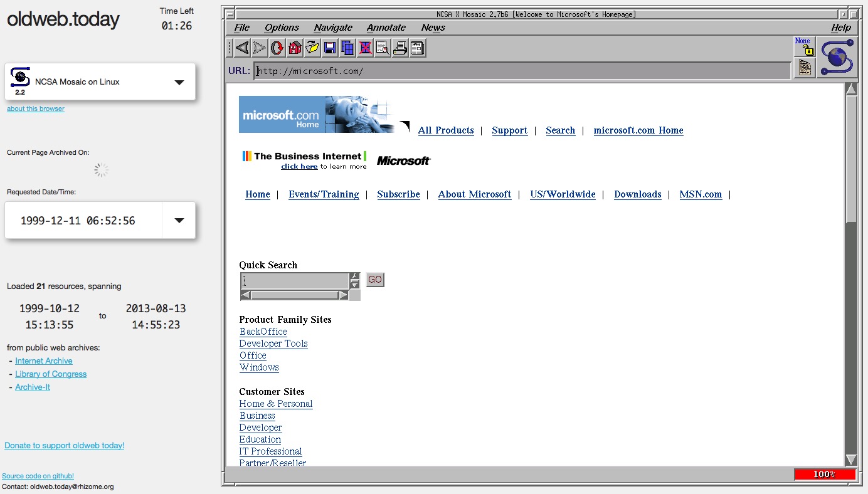Open the Navigate menu
The width and height of the screenshot is (868, 494).
point(333,28)
